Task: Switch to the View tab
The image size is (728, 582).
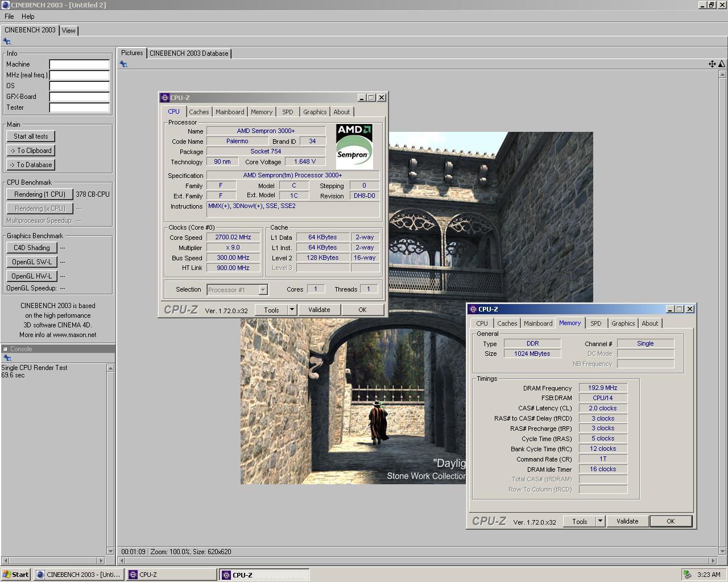Action: tap(69, 31)
